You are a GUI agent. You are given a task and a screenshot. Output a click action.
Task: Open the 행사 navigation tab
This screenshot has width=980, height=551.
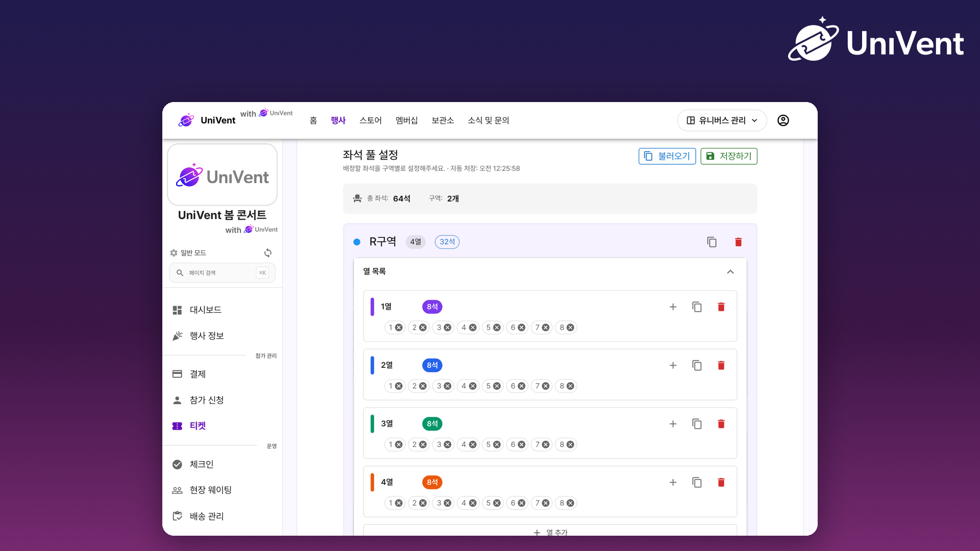point(338,120)
